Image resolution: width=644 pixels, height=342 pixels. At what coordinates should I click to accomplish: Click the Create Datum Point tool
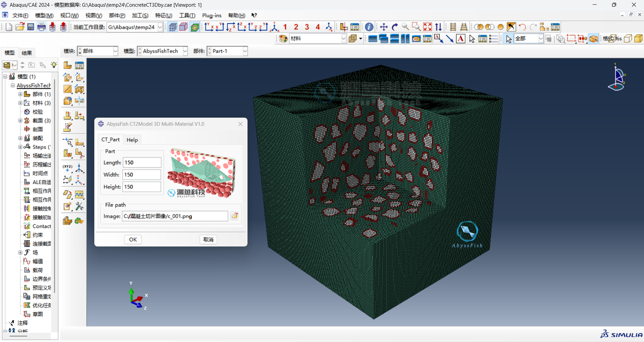coord(67,168)
